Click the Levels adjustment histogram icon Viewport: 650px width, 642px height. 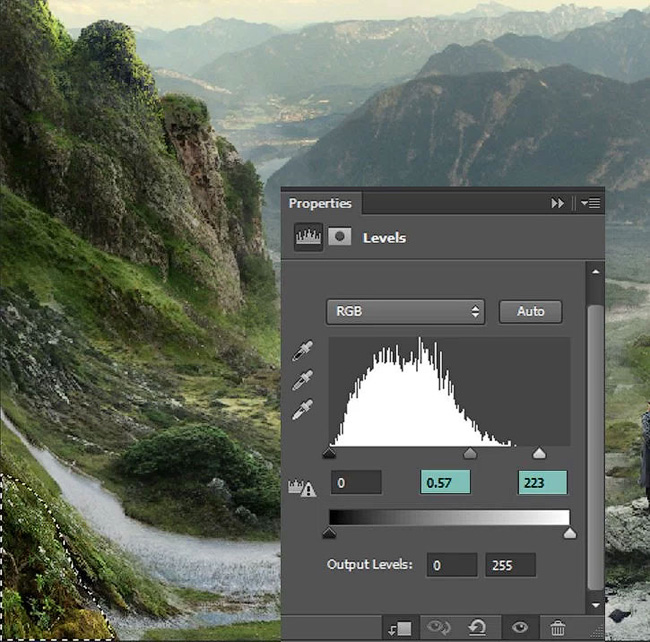coord(308,237)
